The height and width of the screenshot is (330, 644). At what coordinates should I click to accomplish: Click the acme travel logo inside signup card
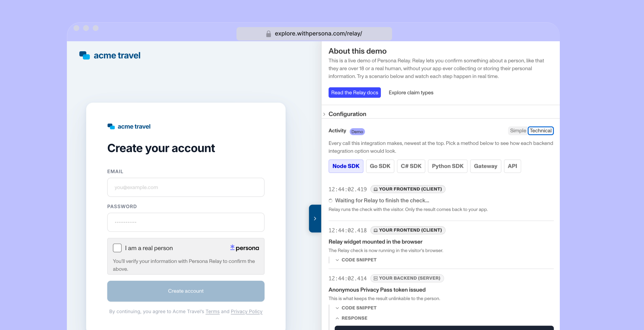(129, 127)
